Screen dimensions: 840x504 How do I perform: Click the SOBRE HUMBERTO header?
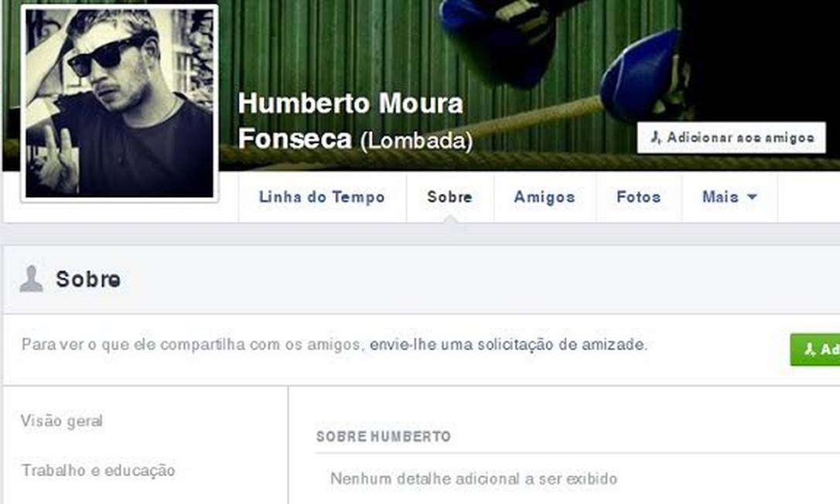[x=383, y=437]
